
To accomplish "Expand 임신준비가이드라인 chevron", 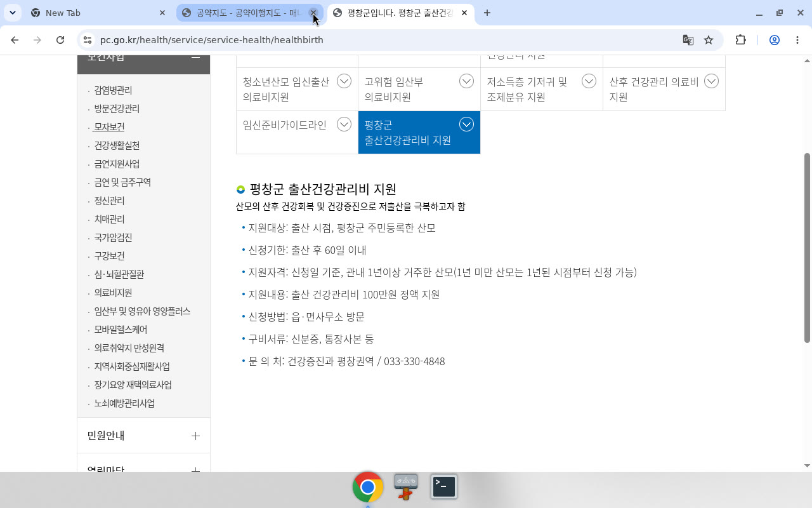I will [x=344, y=124].
